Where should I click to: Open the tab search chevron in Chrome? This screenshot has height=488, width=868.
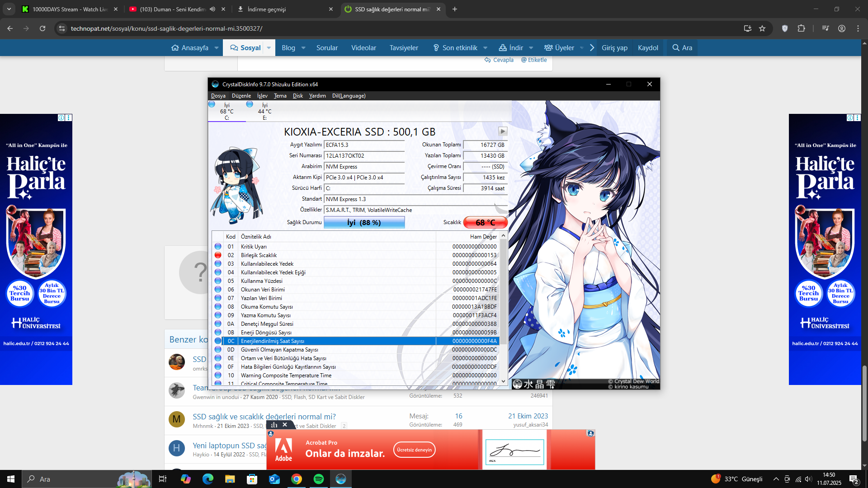pyautogui.click(x=9, y=9)
